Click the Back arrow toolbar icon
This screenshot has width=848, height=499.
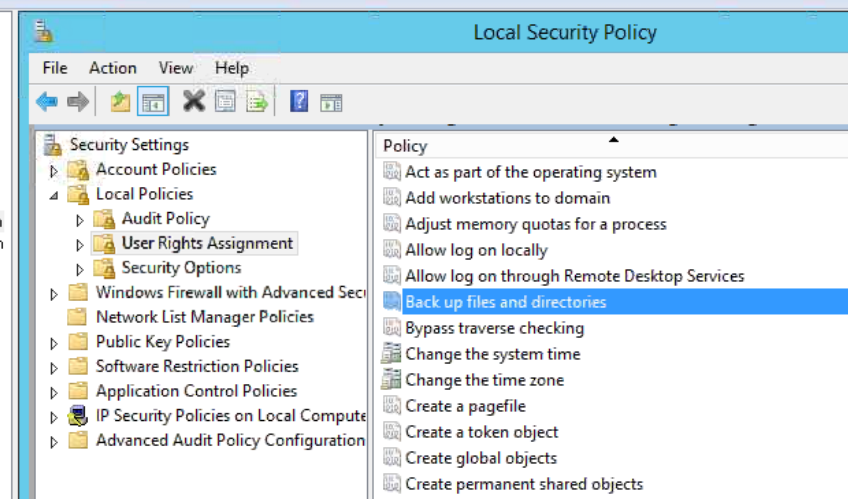click(47, 101)
